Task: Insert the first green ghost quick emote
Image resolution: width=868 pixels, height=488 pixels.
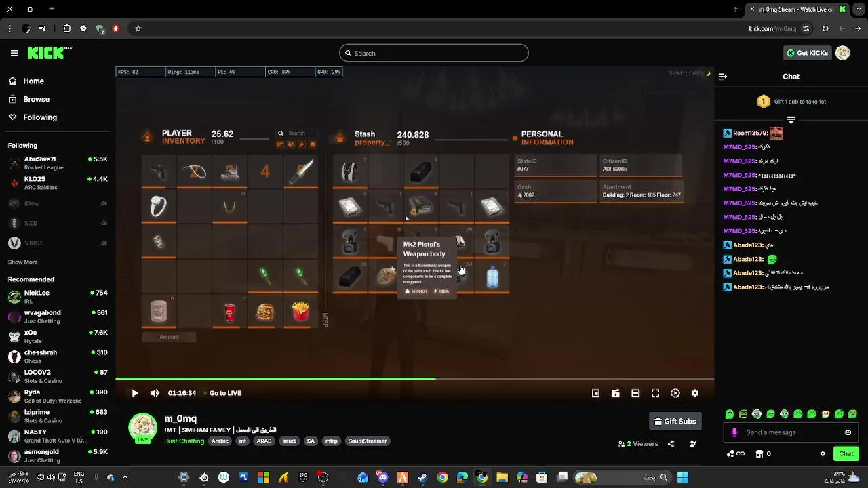Action: 730,414
